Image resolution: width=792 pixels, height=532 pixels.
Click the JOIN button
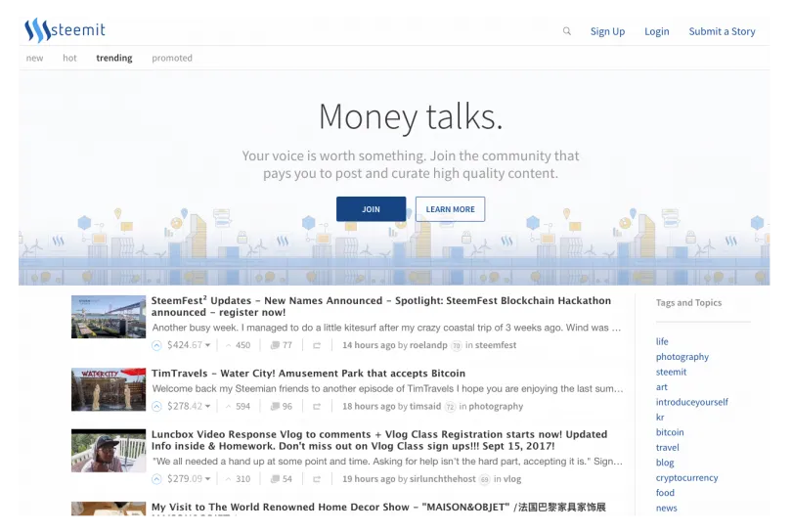pos(371,209)
